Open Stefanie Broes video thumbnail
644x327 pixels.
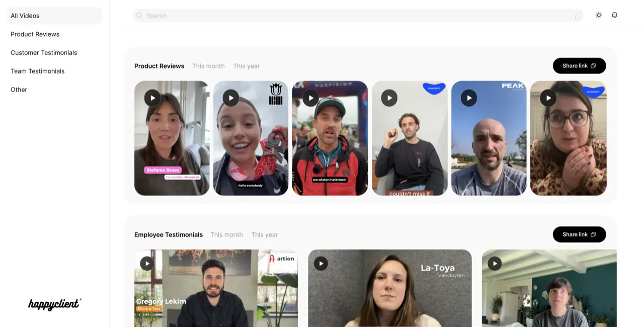pyautogui.click(x=172, y=138)
